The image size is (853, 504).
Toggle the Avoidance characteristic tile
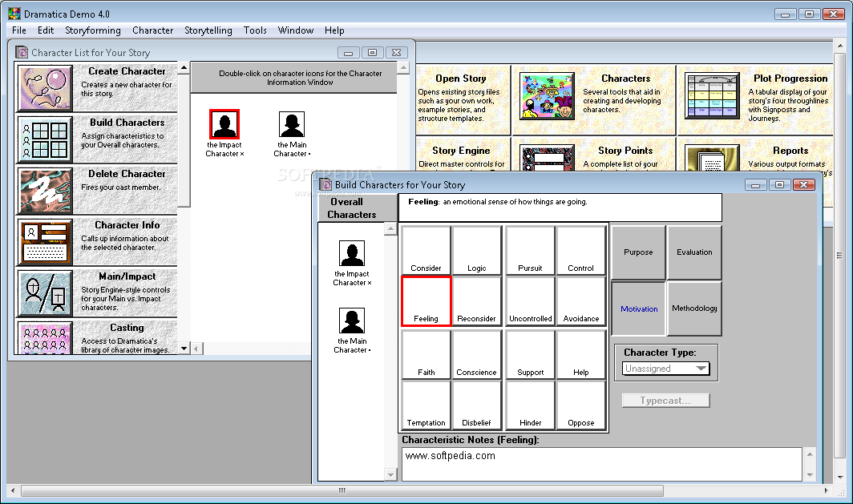click(581, 301)
